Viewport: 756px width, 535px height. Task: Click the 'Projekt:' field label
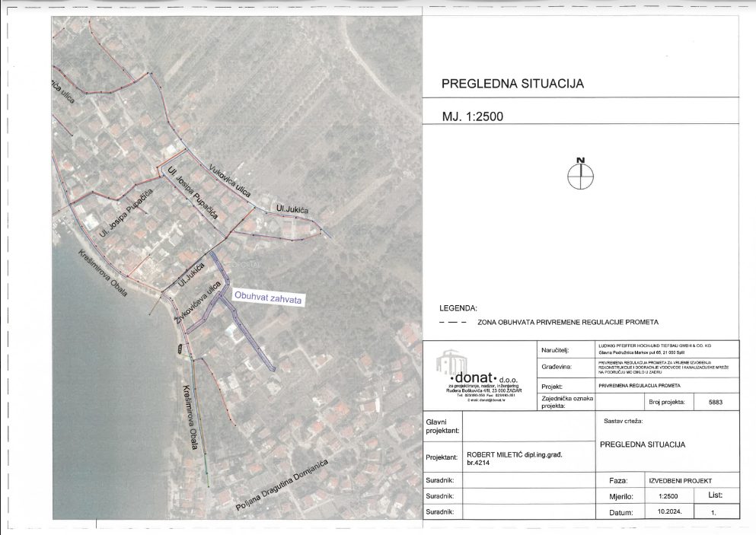pos(551,387)
